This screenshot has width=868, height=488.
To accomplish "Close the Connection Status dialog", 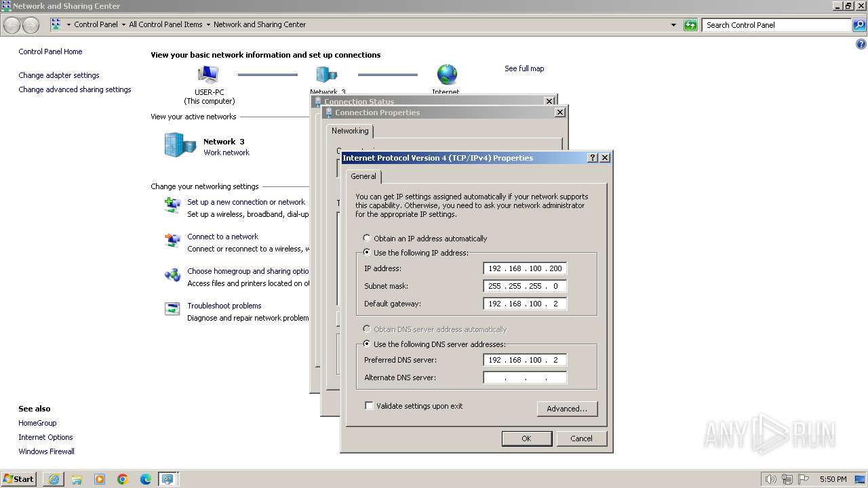I will (549, 101).
